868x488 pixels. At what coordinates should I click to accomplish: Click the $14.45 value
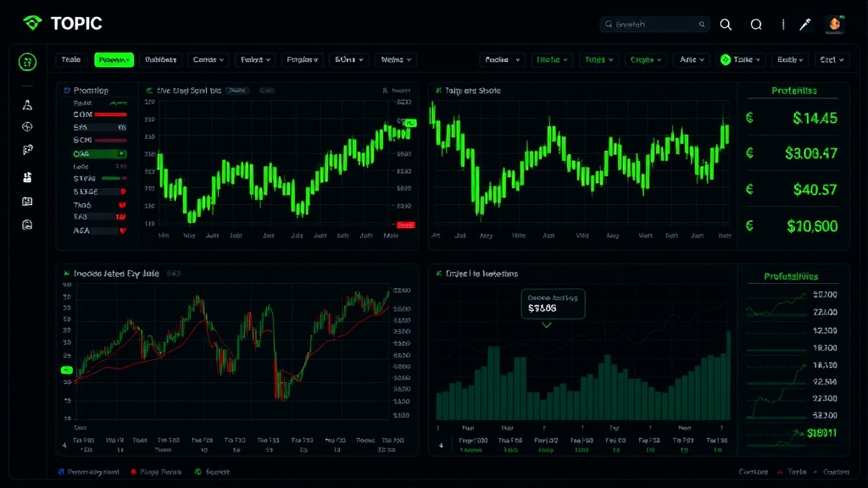click(x=815, y=118)
